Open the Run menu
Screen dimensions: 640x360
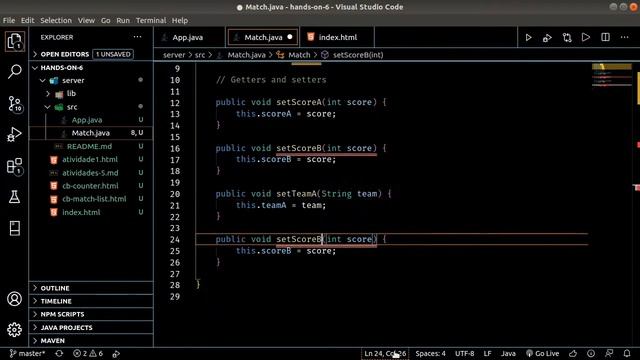coord(123,20)
